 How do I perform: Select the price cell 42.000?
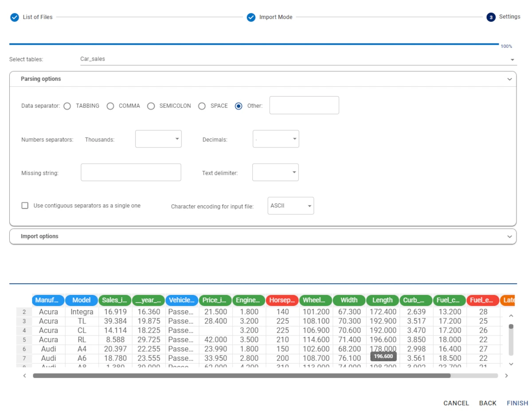click(x=215, y=340)
